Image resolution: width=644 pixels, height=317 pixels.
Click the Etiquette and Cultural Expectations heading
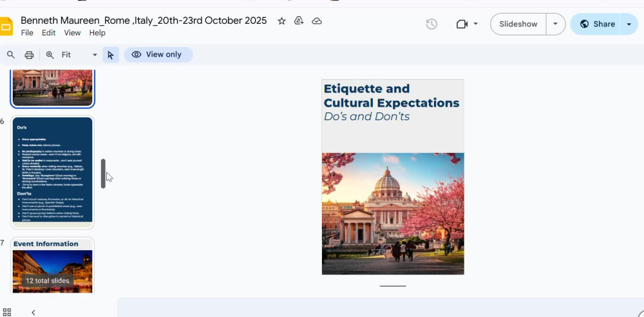392,96
